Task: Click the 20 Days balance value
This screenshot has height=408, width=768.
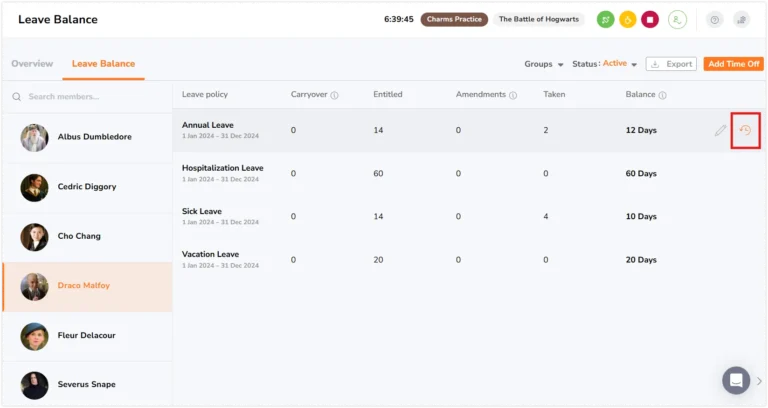Action: click(641, 260)
